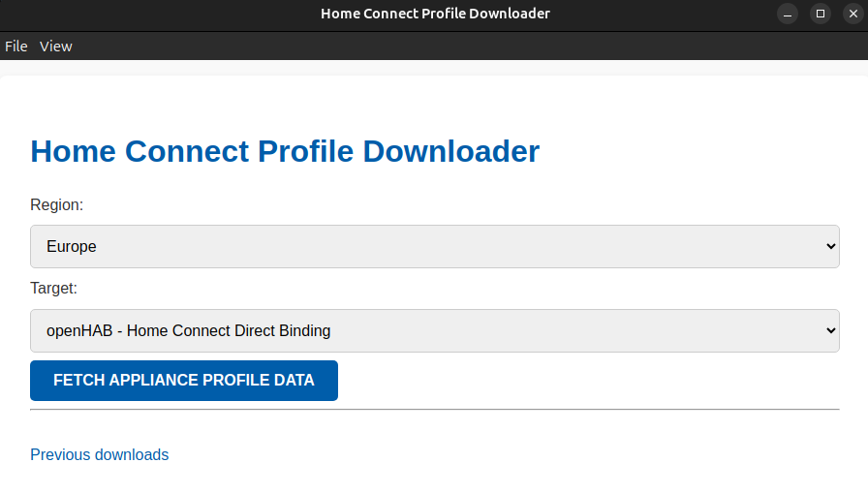Image resolution: width=868 pixels, height=494 pixels.
Task: Open the File menu
Action: pyautogui.click(x=16, y=46)
